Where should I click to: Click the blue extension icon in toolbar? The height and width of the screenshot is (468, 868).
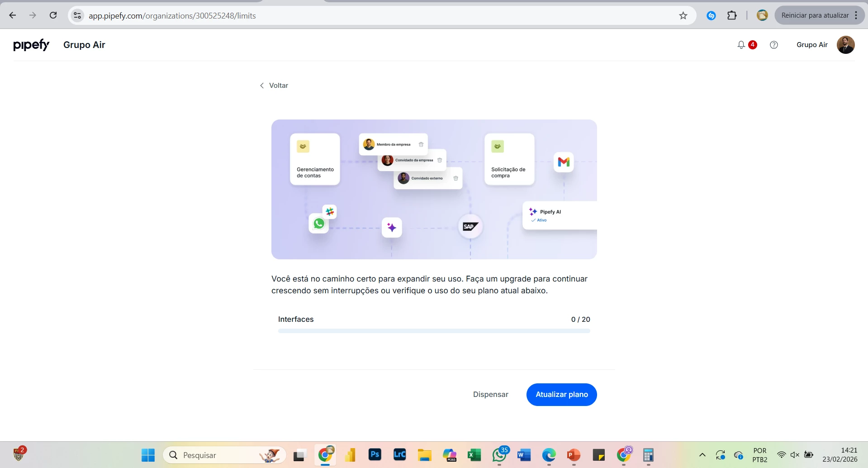coord(711,15)
